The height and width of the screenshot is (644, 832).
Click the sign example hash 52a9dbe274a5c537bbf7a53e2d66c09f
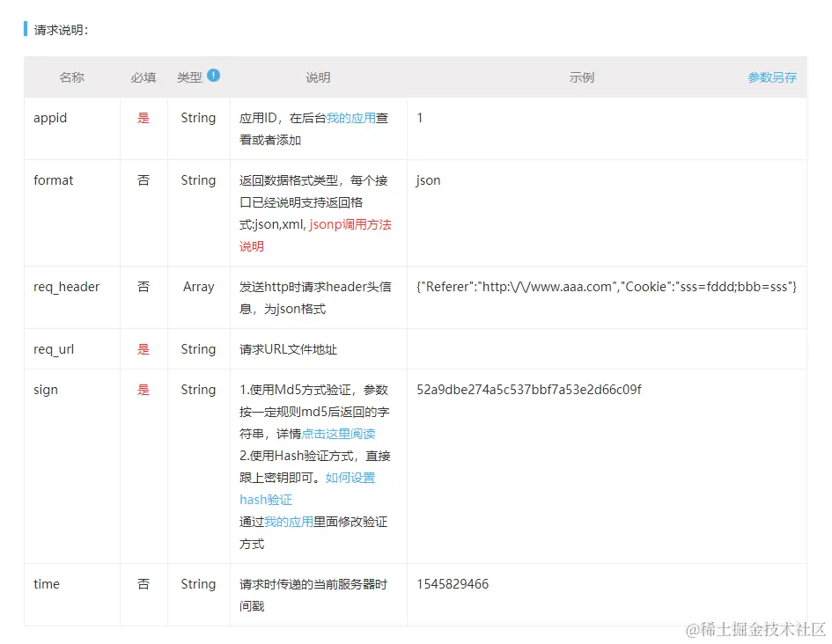pyautogui.click(x=529, y=390)
